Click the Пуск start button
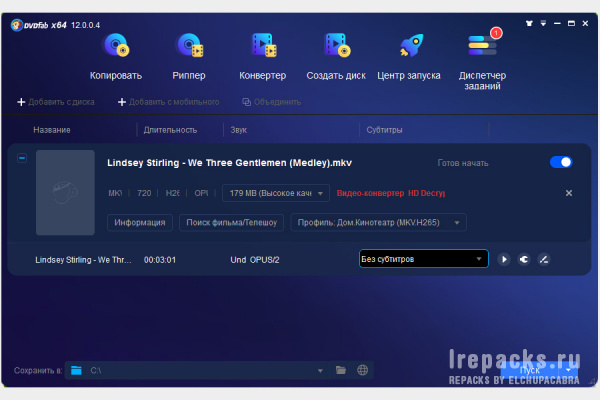Image resolution: width=600 pixels, height=400 pixels. coord(530,371)
